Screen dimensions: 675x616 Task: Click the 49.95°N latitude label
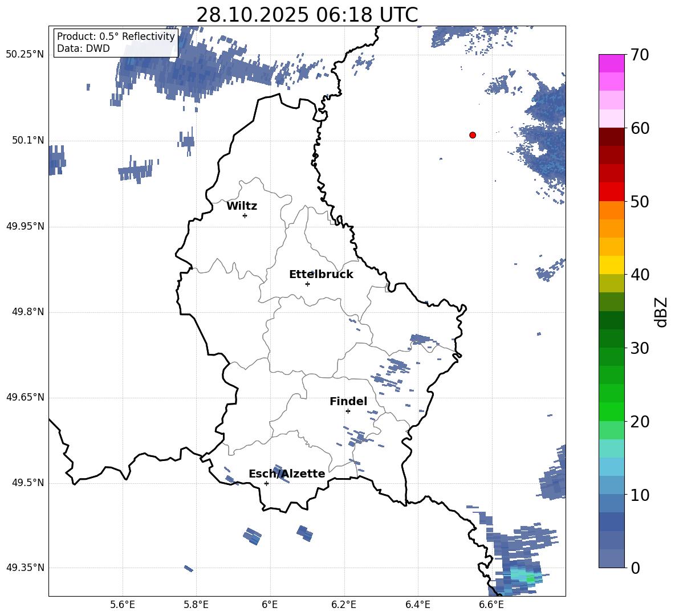(x=25, y=226)
